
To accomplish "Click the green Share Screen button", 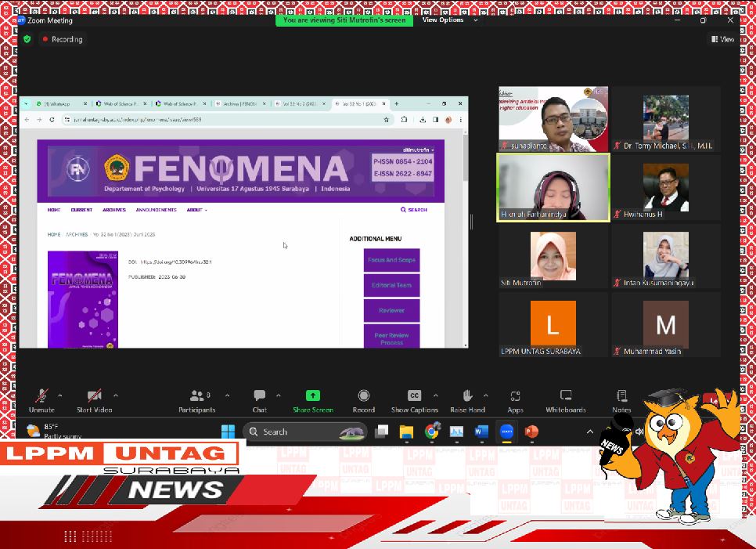I will tap(313, 401).
